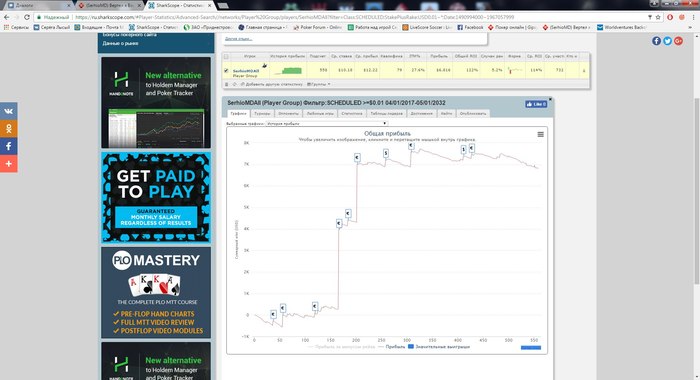Click the trash icon below the player table
The width and height of the screenshot is (700, 380).
click(x=226, y=84)
